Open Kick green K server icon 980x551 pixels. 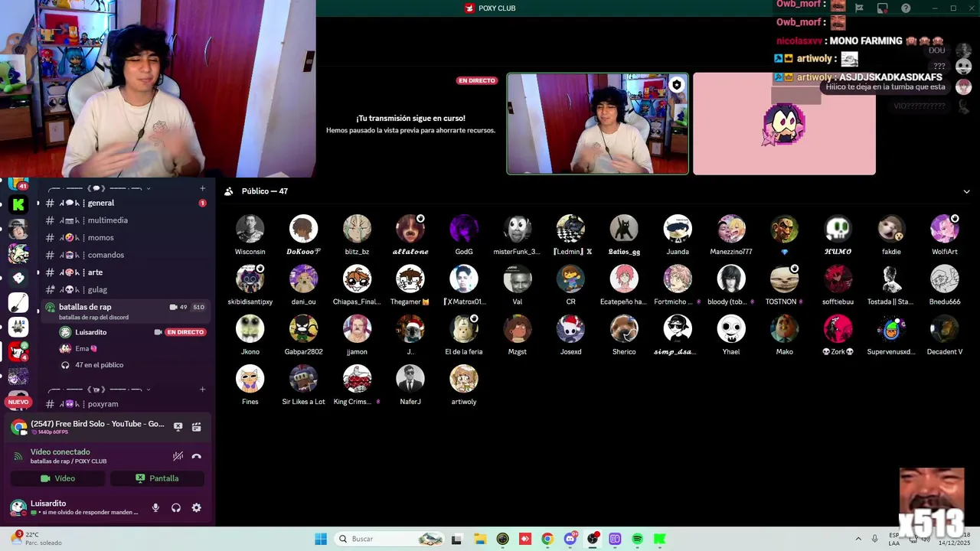[18, 204]
